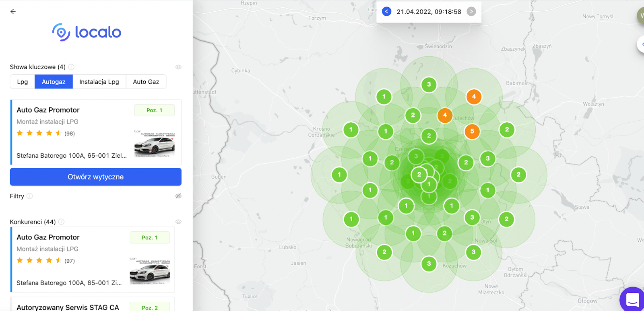Click the orange map marker numbered 5
This screenshot has width=644, height=311.
pos(472,131)
